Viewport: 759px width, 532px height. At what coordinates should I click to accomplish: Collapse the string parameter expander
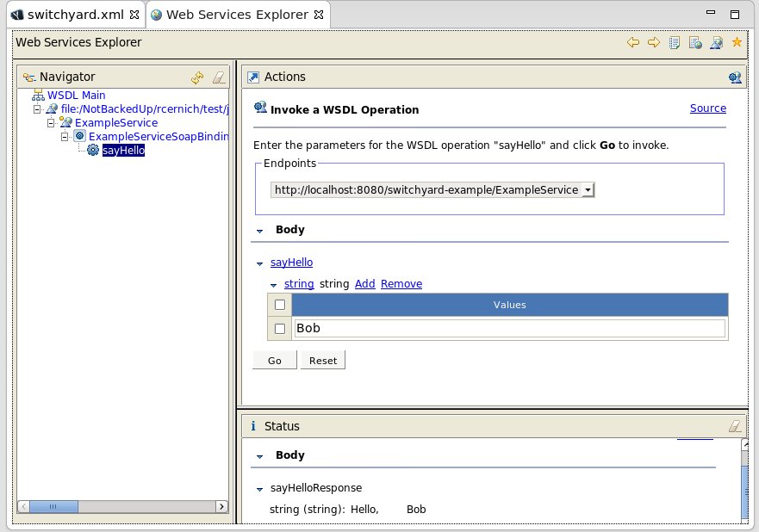273,285
